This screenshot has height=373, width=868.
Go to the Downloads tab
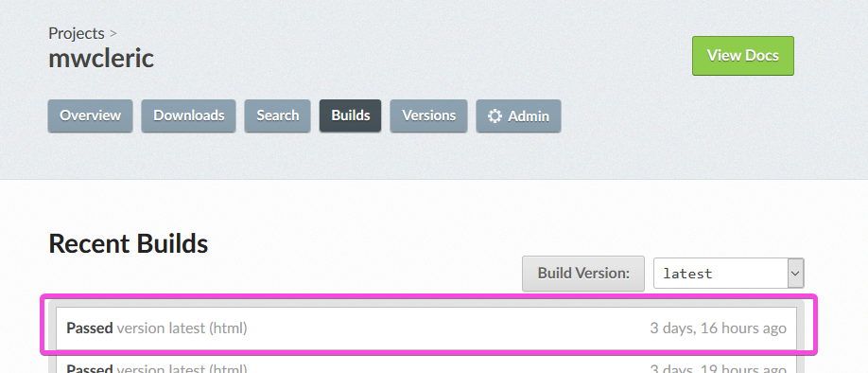click(189, 115)
